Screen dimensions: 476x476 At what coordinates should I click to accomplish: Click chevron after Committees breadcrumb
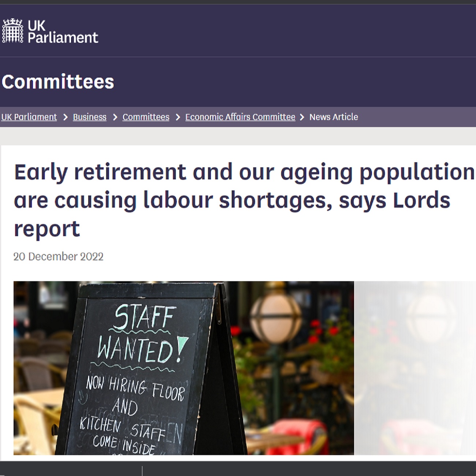click(178, 117)
